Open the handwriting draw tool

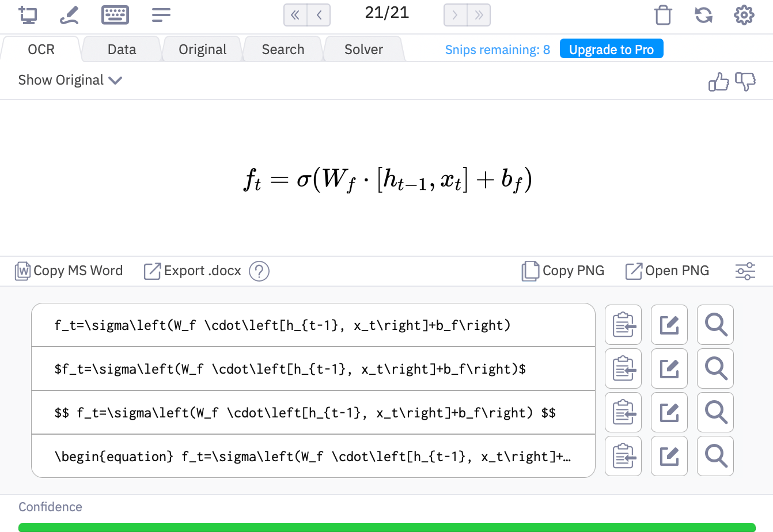[69, 15]
